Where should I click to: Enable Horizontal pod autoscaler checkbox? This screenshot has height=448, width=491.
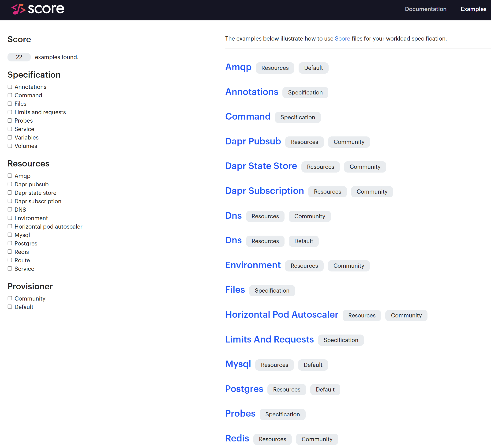tap(10, 226)
